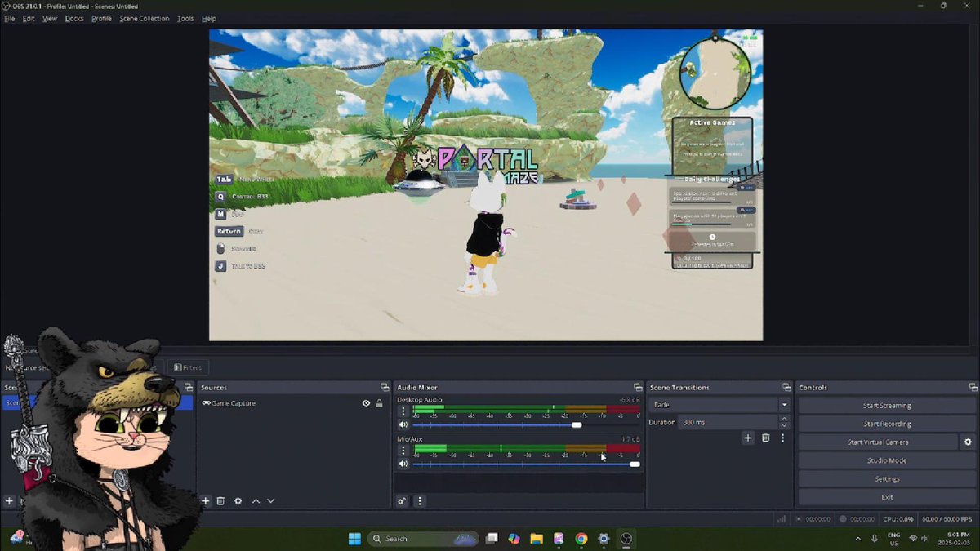Open OBS Settings button in Controls

click(x=887, y=478)
